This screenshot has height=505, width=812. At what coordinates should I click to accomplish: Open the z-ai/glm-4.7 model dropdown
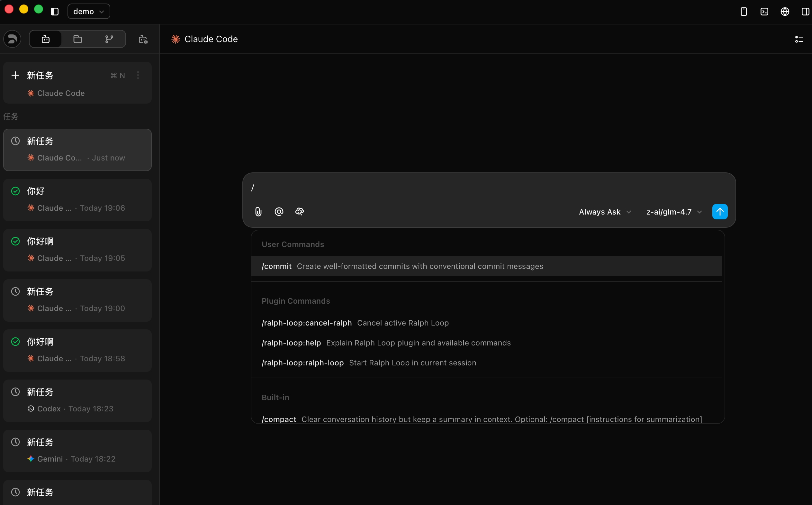(674, 212)
